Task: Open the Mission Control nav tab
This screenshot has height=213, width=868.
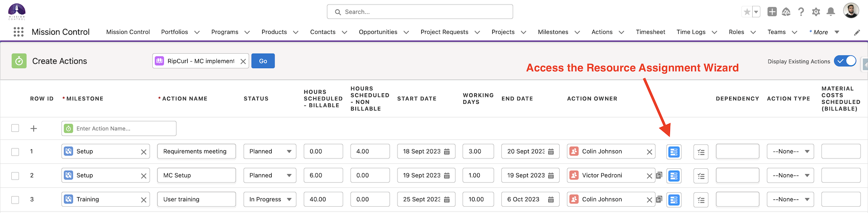Action: pos(128,32)
